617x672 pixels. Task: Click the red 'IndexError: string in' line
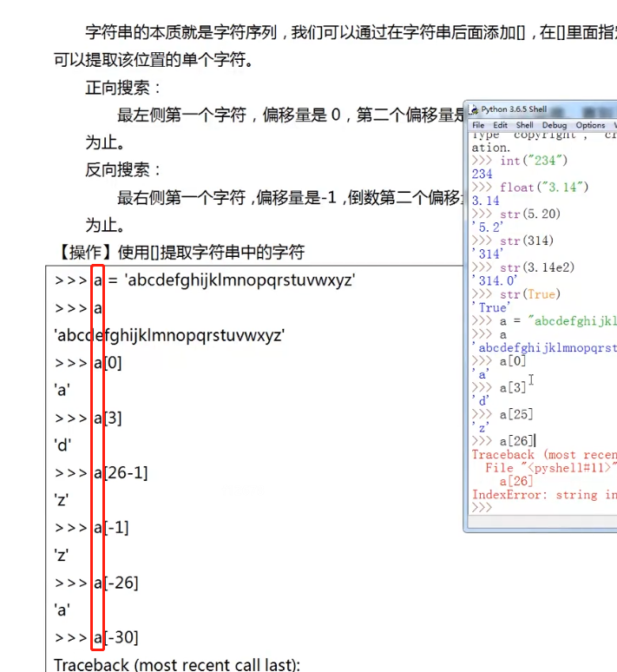[544, 495]
